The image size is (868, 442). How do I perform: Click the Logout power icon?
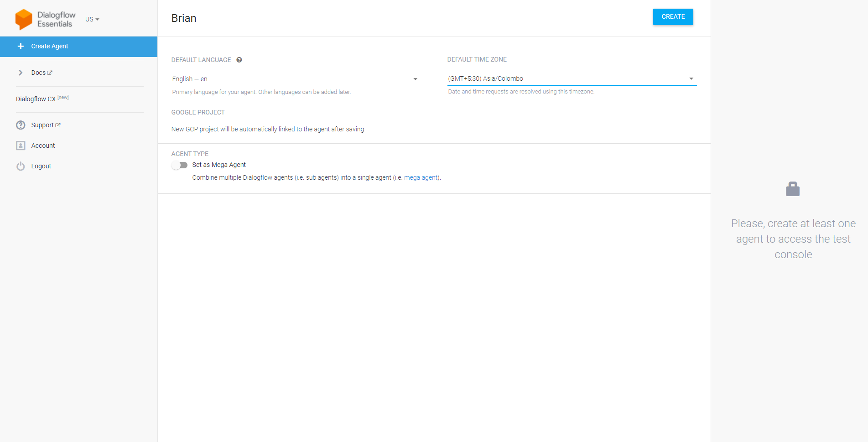[x=21, y=166]
